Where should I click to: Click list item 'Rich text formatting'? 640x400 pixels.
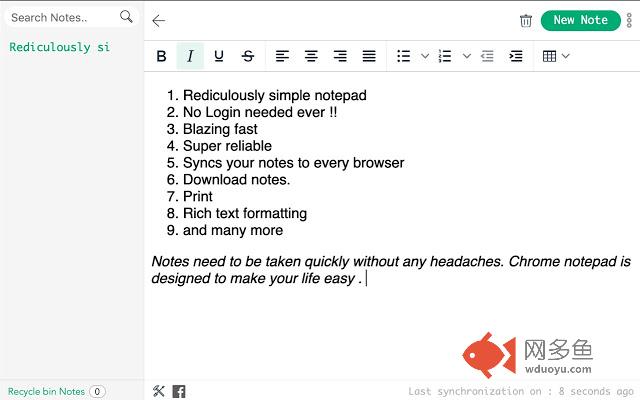245,213
